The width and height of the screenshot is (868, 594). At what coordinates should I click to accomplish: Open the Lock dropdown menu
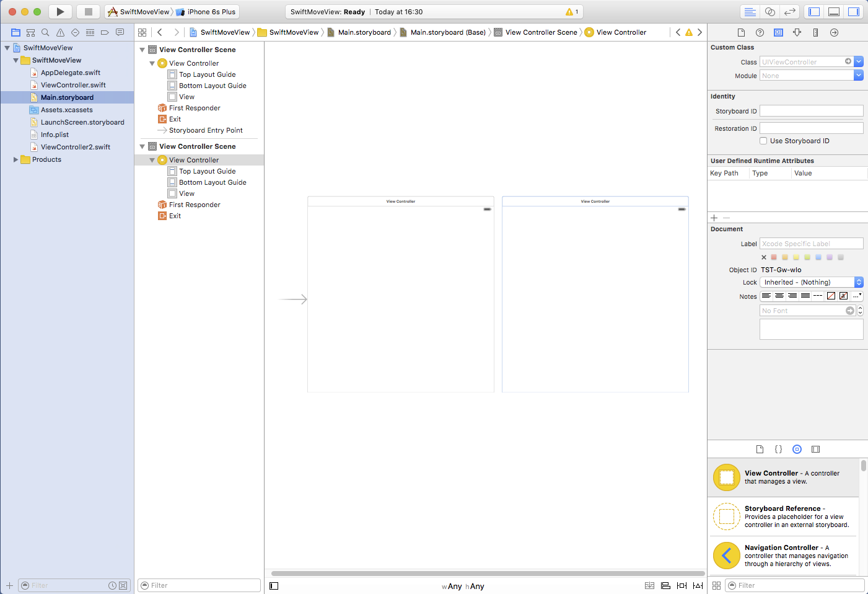pos(811,282)
